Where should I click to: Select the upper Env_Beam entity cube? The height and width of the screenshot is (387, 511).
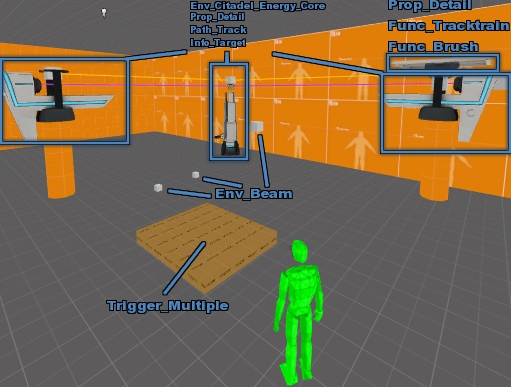click(196, 175)
